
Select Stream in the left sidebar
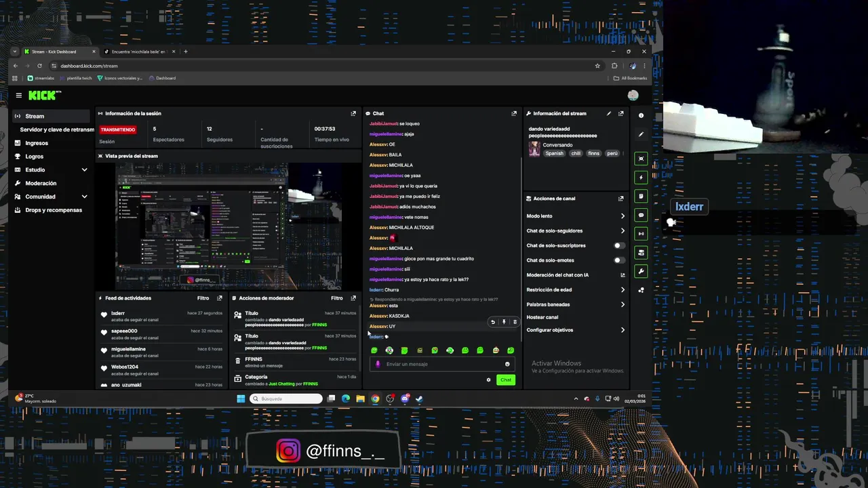point(52,116)
